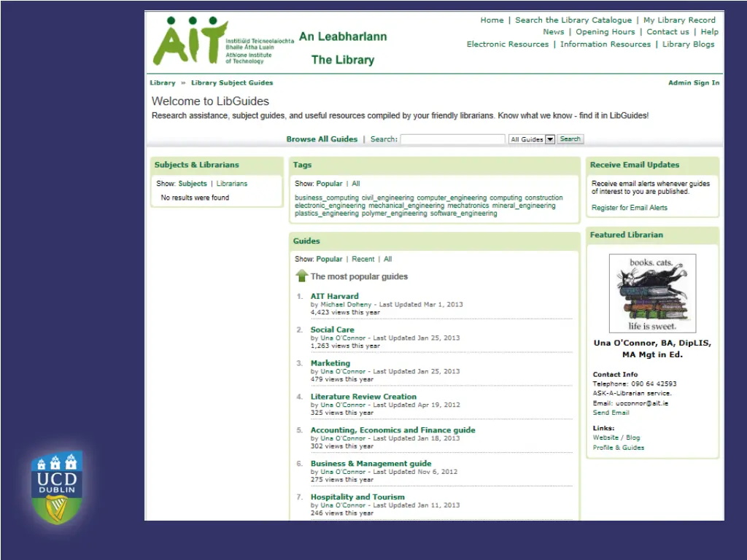Open the Featured Librarian books and cats picture
This screenshot has width=747, height=560.
point(652,293)
